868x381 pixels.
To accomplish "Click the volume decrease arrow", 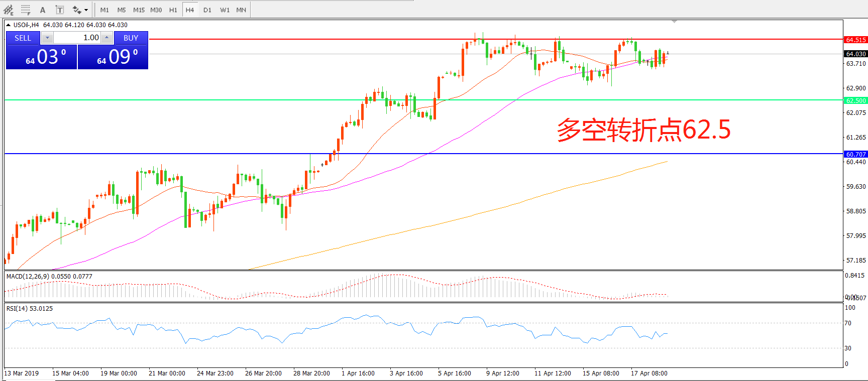I will pos(47,38).
